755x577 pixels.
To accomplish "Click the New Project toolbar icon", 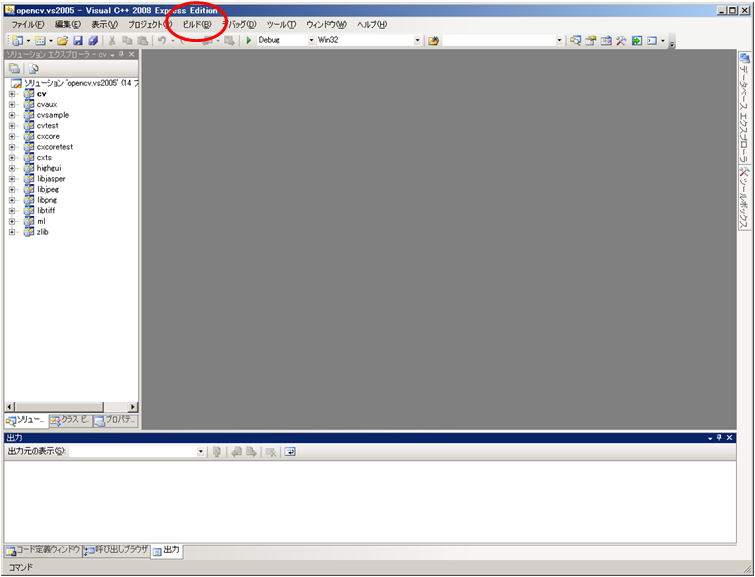I will pyautogui.click(x=17, y=41).
